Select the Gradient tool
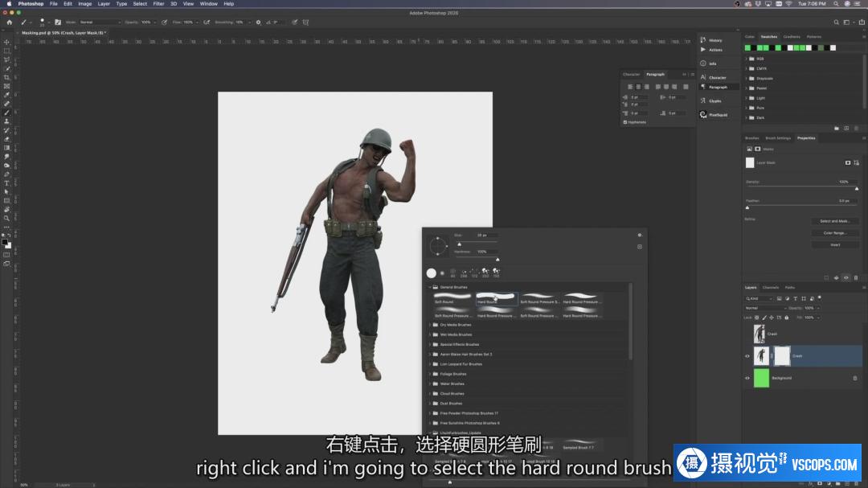The height and width of the screenshot is (488, 868). pos(6,148)
